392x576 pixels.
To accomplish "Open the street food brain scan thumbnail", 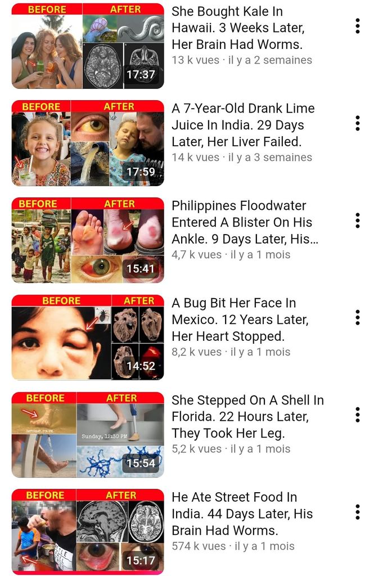I will point(88,532).
